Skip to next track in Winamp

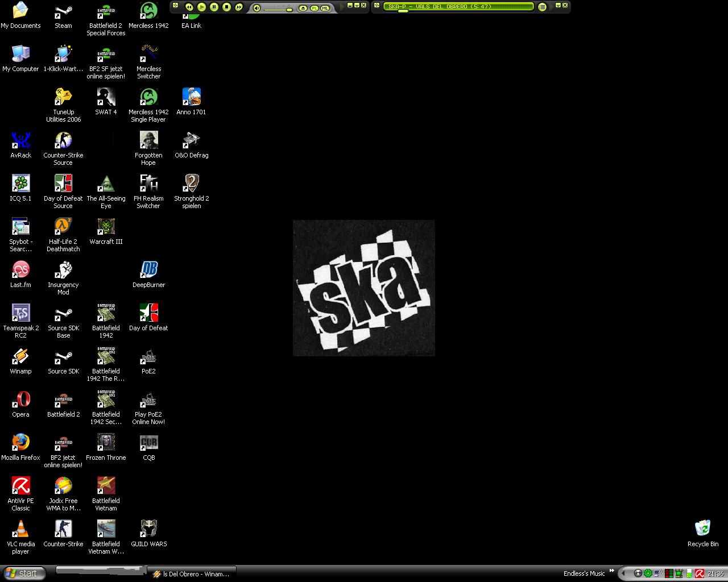[239, 7]
